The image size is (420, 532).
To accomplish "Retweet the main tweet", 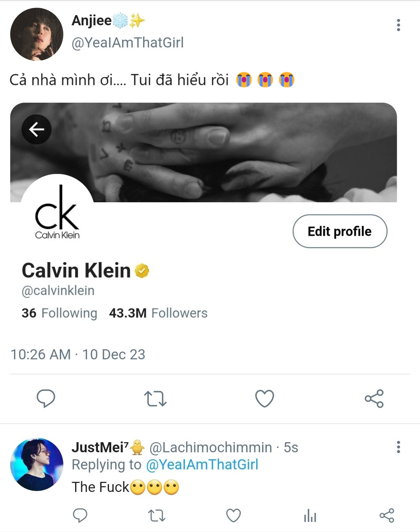I will pos(155,399).
